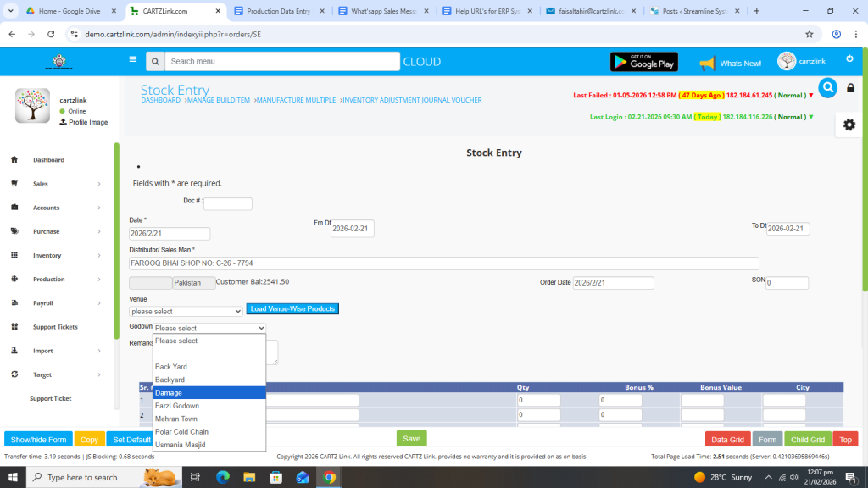Click the Load Venue-Wise Products button
The image size is (868, 488).
point(292,309)
